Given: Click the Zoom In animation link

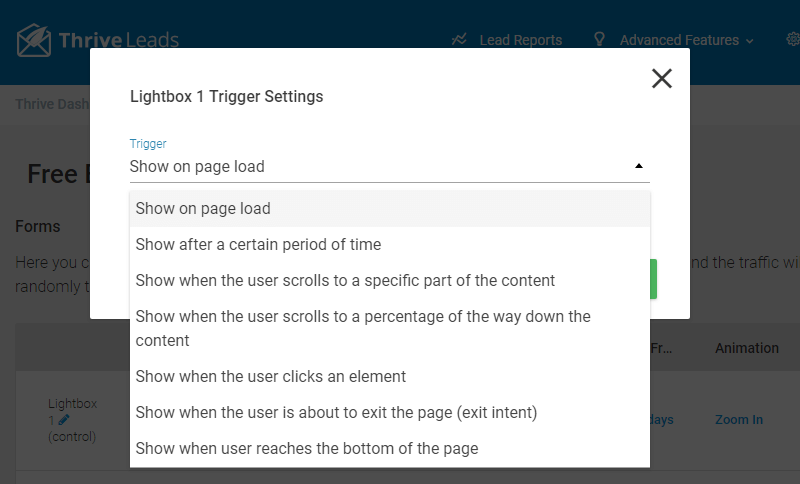Looking at the screenshot, I should (x=739, y=420).
